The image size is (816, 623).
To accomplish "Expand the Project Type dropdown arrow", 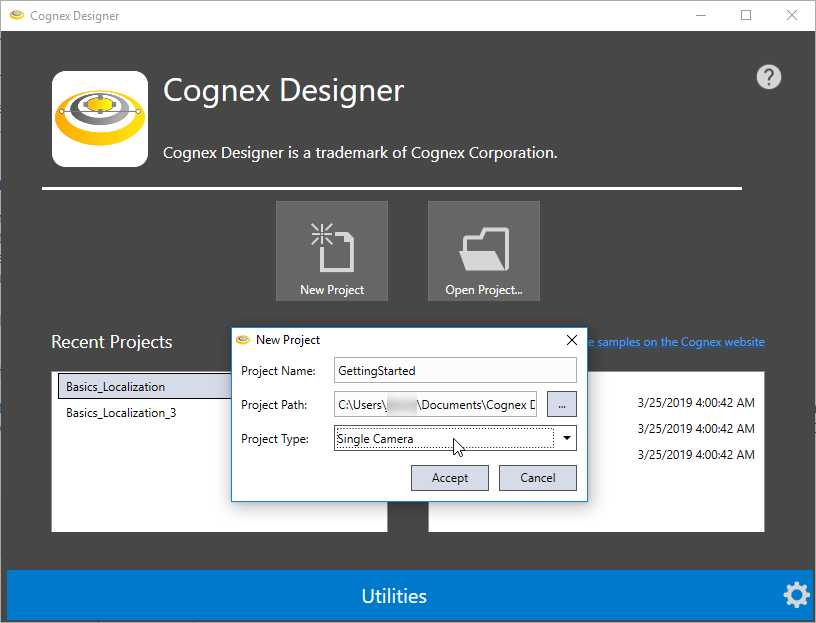I will click(567, 438).
